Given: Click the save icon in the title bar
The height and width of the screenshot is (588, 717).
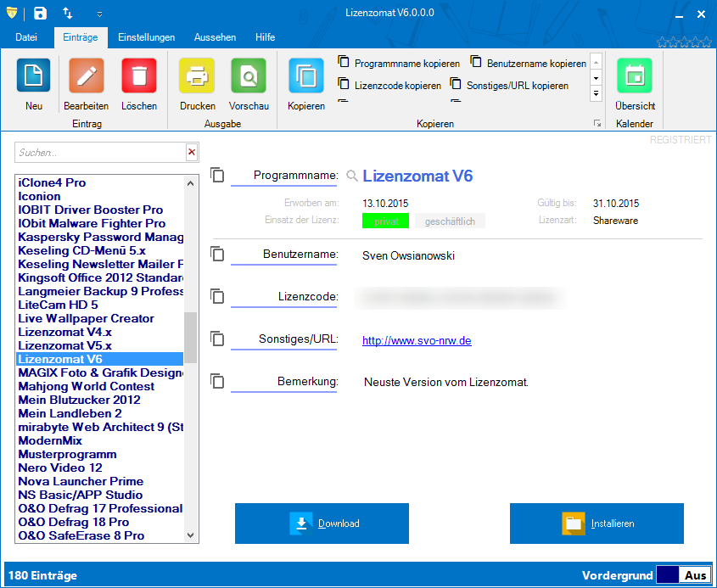Looking at the screenshot, I should [x=40, y=14].
